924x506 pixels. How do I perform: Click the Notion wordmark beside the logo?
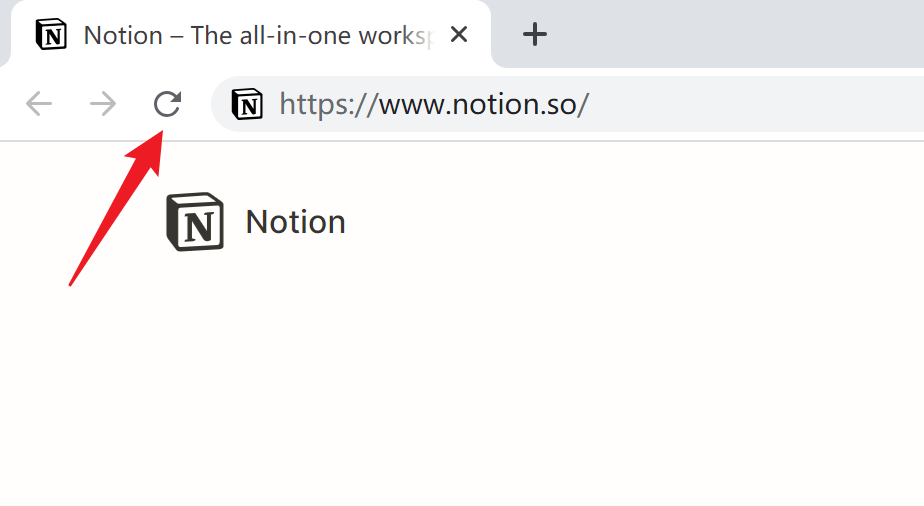point(295,222)
